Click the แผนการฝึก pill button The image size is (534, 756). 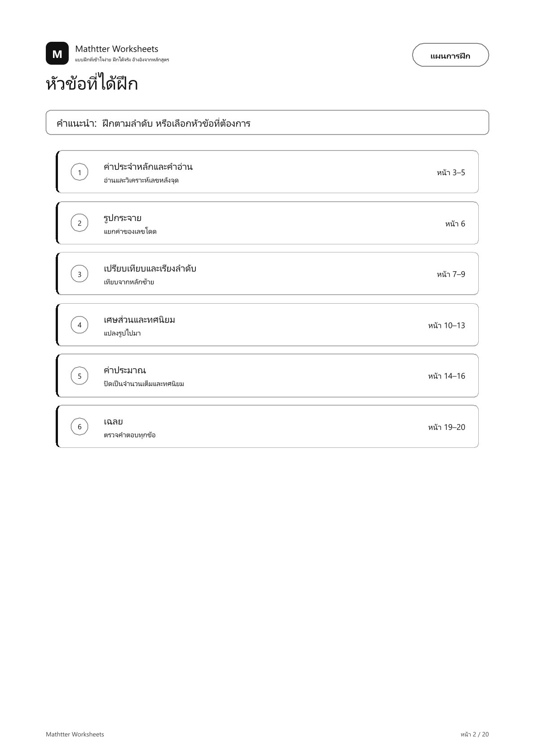[450, 55]
